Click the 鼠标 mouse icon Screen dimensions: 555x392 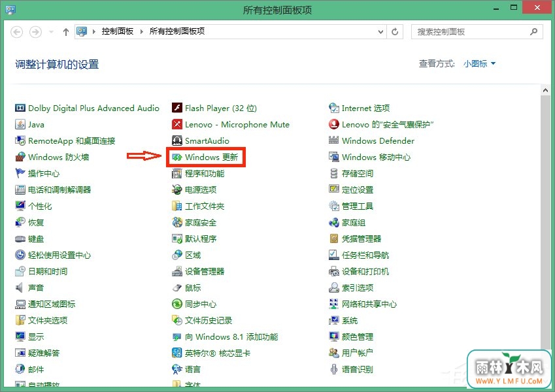point(177,287)
